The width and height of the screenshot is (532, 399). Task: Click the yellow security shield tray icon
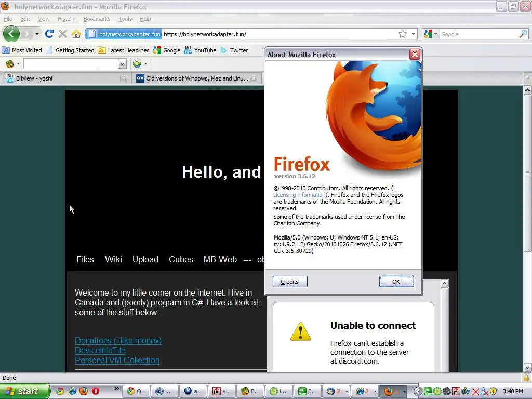(494, 392)
